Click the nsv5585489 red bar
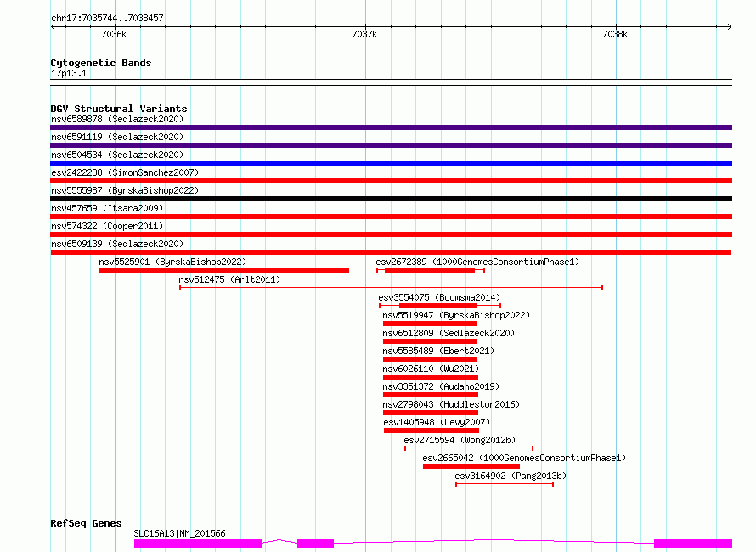Viewport: 756px width, 552px height. (x=430, y=359)
